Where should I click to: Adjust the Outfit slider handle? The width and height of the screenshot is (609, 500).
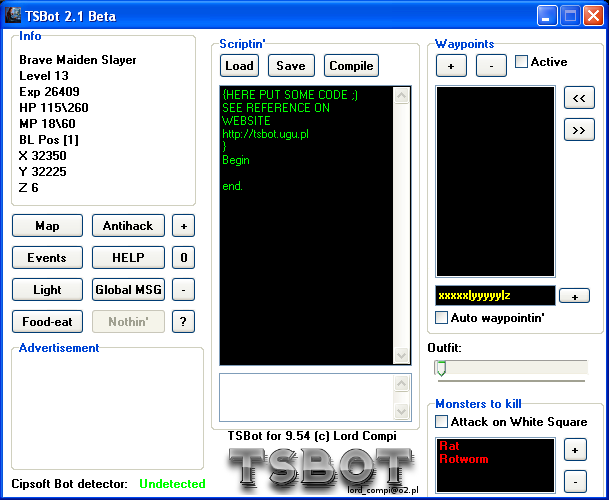(440, 368)
